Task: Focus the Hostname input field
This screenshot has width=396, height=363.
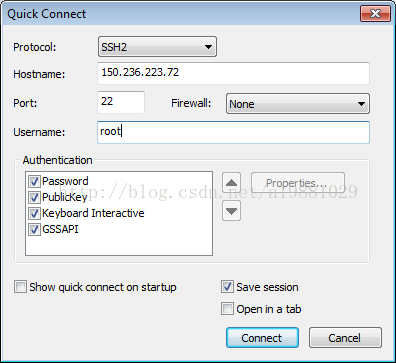Action: [233, 73]
